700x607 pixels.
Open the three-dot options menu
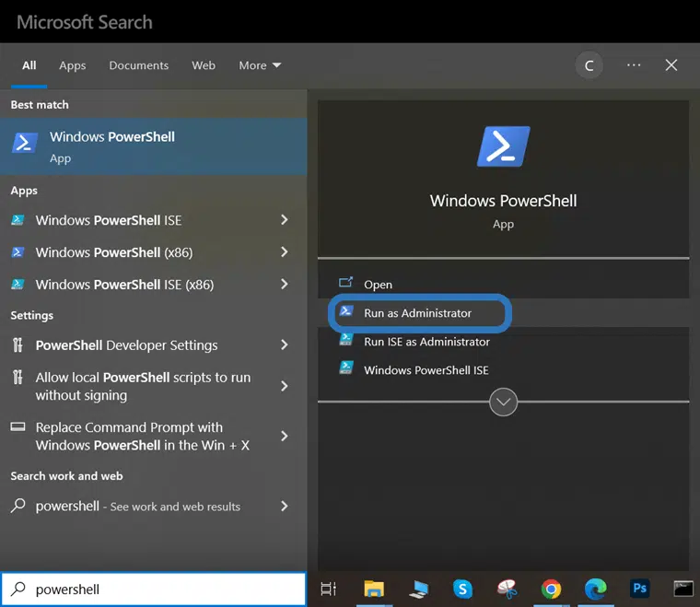(x=634, y=65)
